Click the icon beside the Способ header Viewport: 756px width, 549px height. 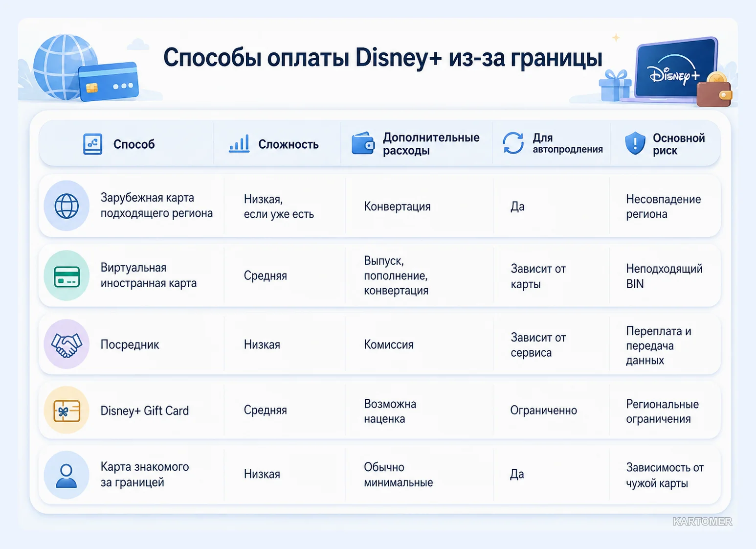(x=92, y=144)
